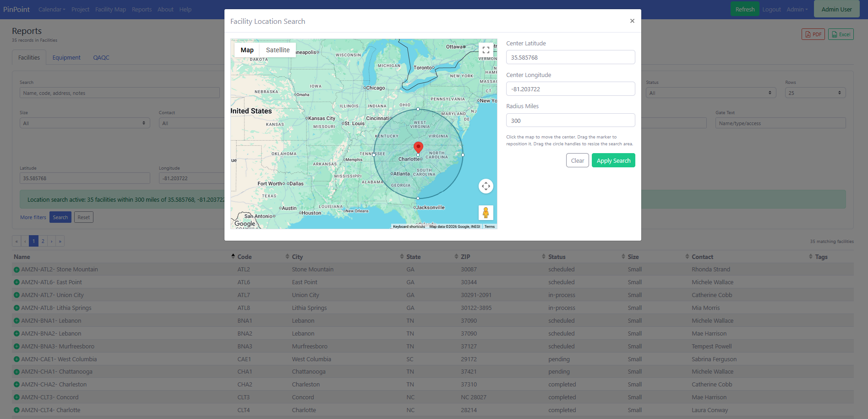This screenshot has height=419, width=868.
Task: Expand row AMZN-ATL6- East Point plus icon
Action: click(16, 282)
